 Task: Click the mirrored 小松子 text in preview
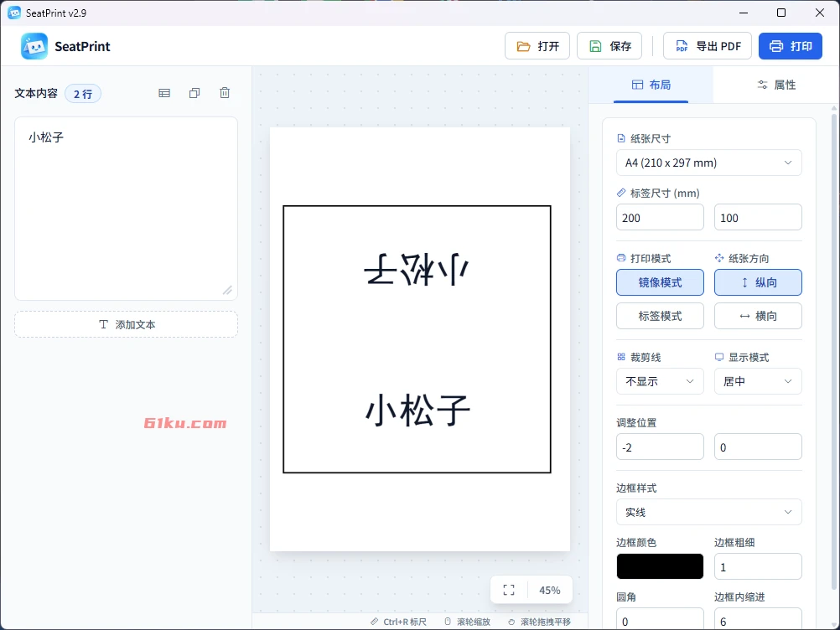[417, 269]
